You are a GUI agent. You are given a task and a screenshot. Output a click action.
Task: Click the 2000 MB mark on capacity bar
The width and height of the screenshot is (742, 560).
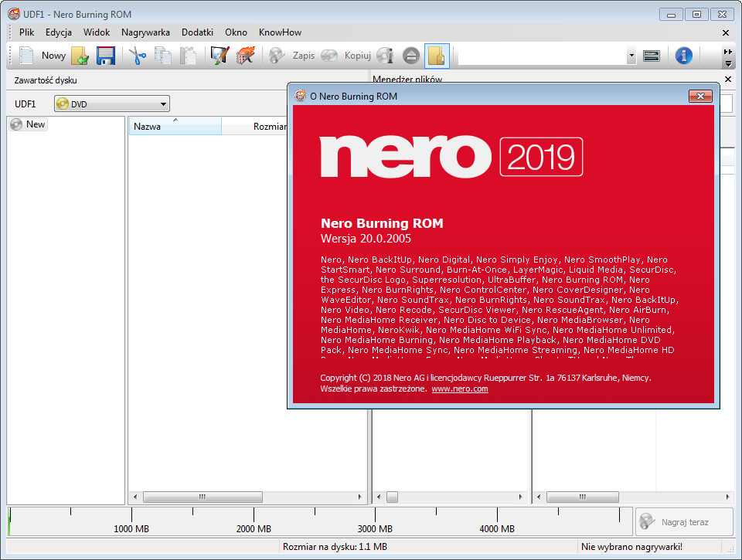[254, 528]
